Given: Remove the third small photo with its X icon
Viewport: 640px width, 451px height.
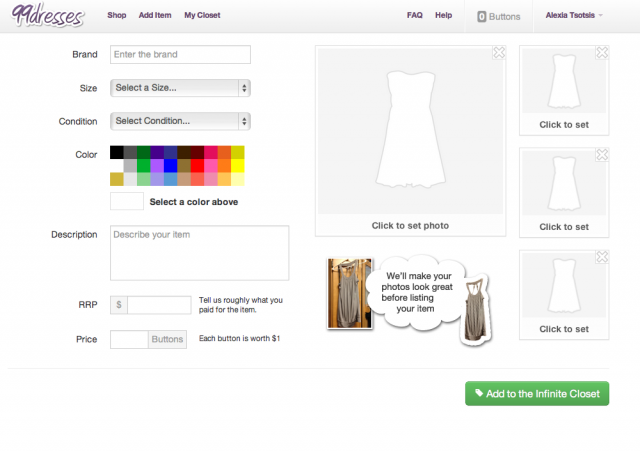Looking at the screenshot, I should pos(602,257).
